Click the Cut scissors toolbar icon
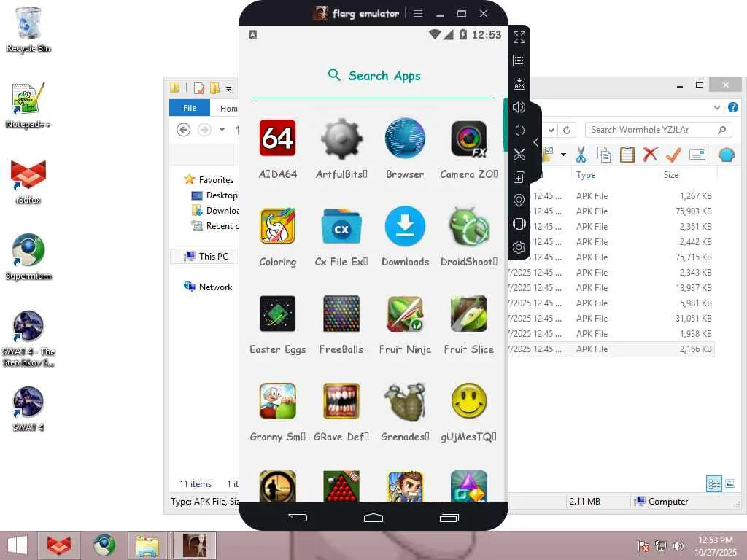This screenshot has height=560, width=747. click(581, 155)
